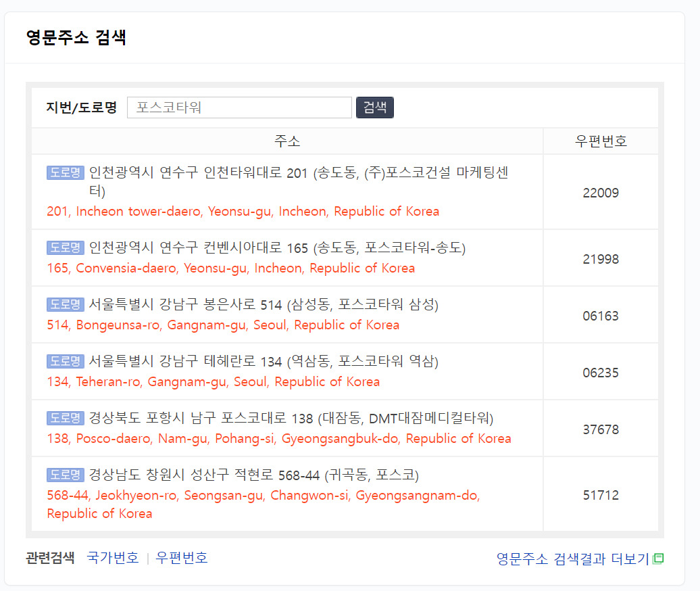Select English address 568-44, Jeokhyeon-ro
The image size is (700, 591).
coord(264,504)
